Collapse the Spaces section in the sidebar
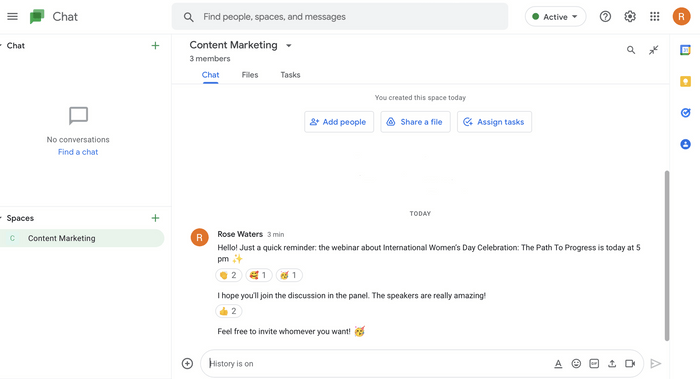Screen dimensions: 700x379 click(1, 218)
